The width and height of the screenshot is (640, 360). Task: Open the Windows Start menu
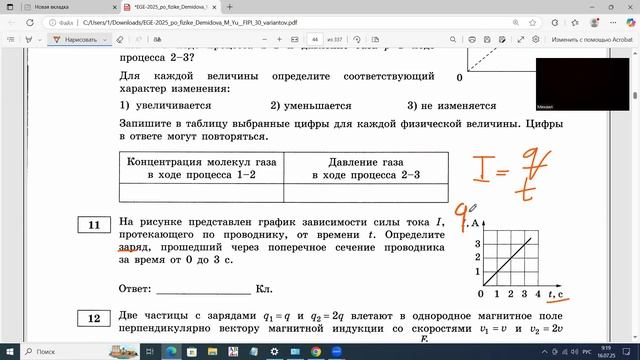tap(9, 351)
